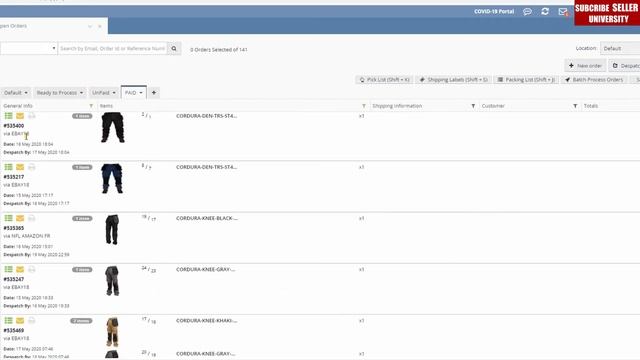640x360 pixels.
Task: Click khaki trousers thumbnail of order #535469
Action: [112, 332]
